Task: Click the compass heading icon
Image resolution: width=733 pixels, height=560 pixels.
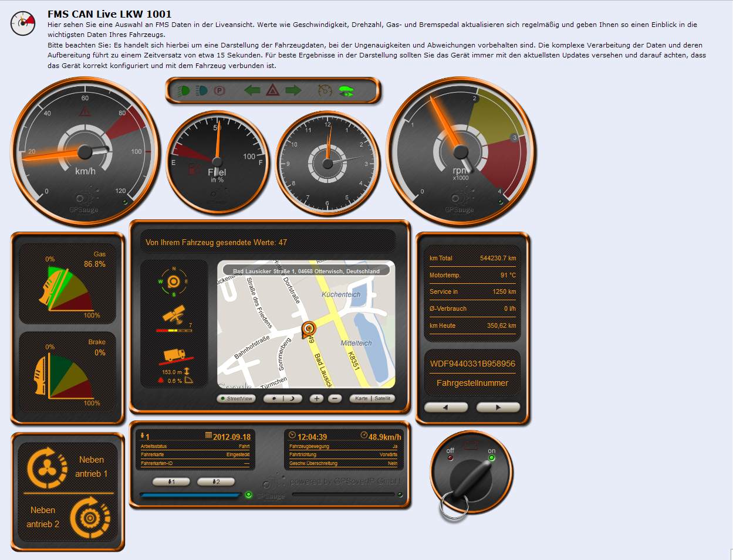Action: tap(173, 281)
